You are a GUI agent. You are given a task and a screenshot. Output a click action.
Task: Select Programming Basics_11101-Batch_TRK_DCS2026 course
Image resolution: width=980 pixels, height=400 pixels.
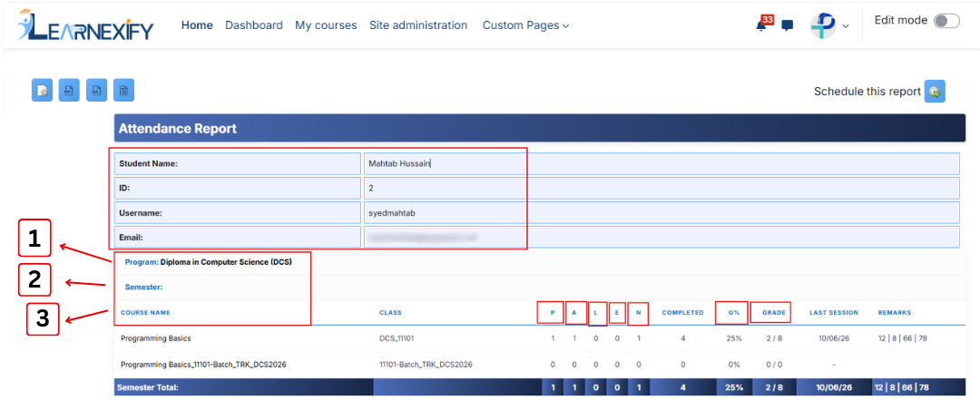204,364
